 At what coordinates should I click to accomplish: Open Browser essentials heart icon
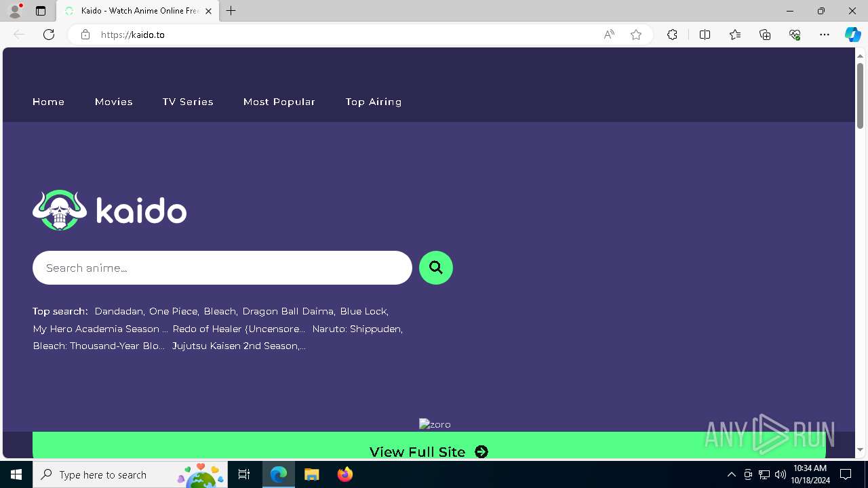795,35
